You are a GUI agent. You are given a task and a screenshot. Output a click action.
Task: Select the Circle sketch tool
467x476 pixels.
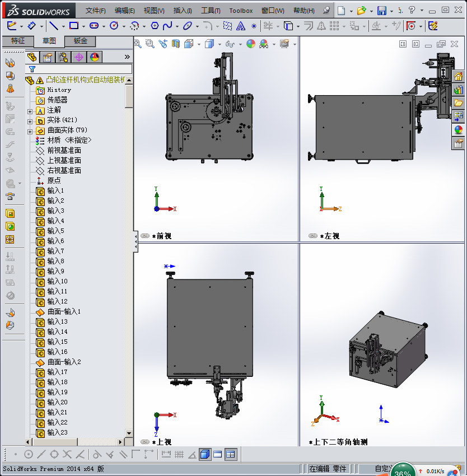(x=114, y=26)
